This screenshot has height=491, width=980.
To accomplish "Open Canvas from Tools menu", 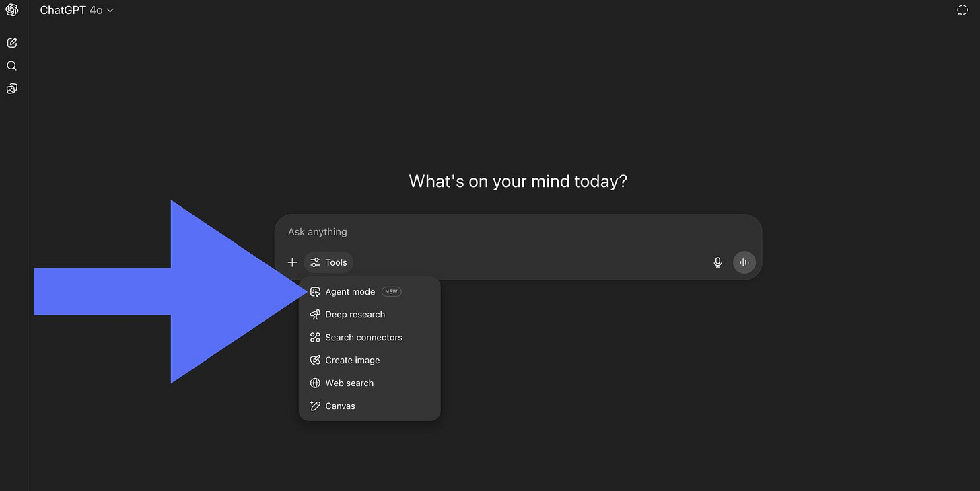I will tap(370, 406).
